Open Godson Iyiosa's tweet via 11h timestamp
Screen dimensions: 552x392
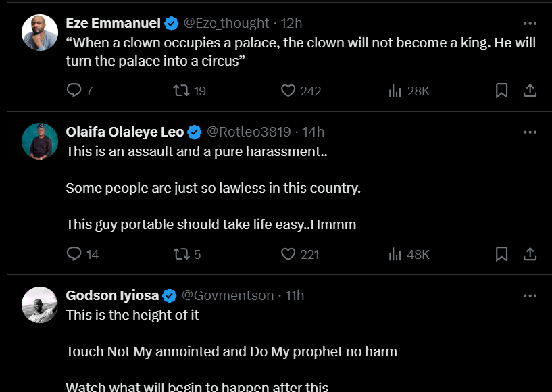[295, 295]
